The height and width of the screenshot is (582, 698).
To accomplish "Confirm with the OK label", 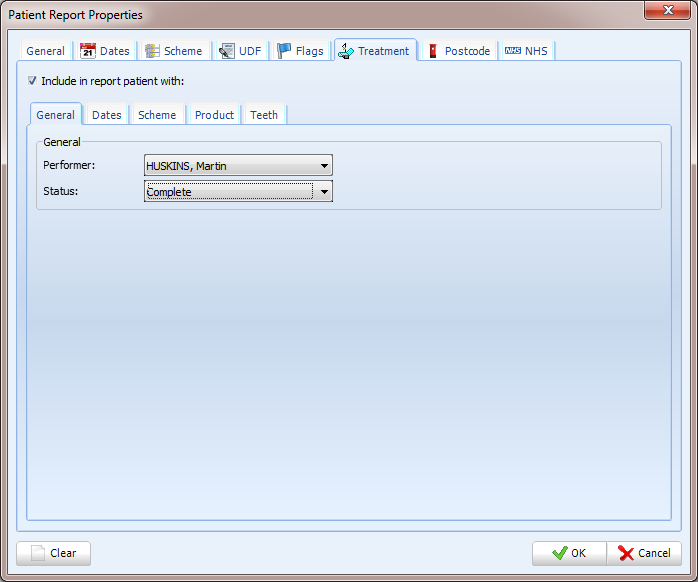I will coord(578,553).
